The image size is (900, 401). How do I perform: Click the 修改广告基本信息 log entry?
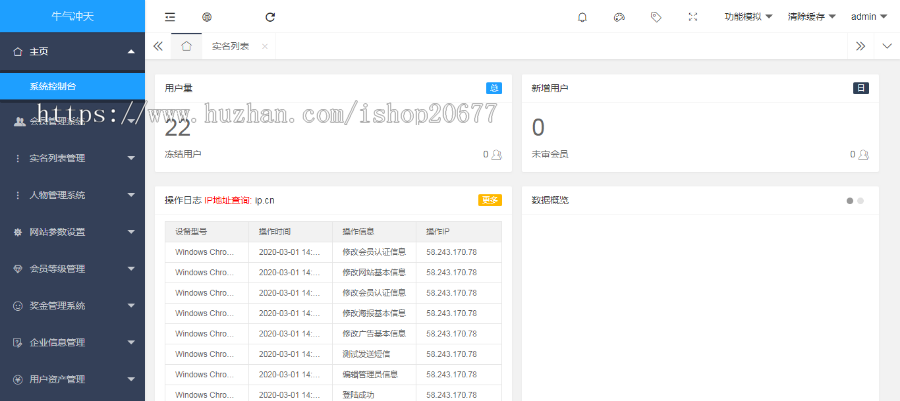click(x=374, y=333)
